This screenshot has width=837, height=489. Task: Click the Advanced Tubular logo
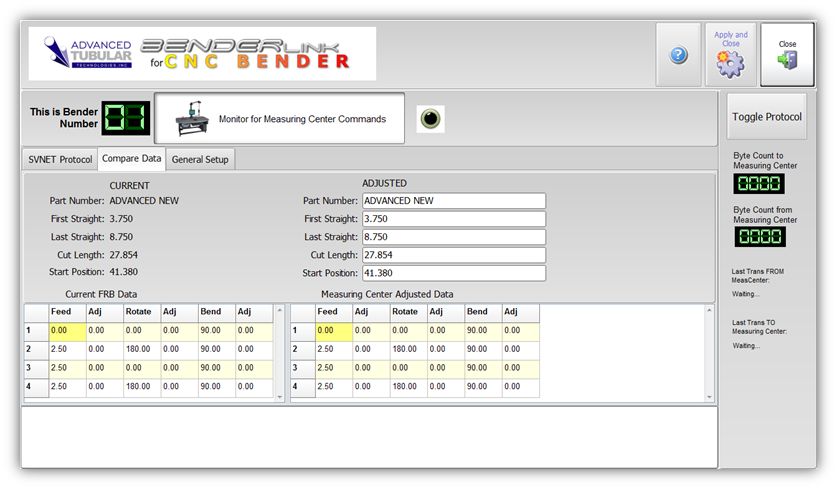point(89,54)
